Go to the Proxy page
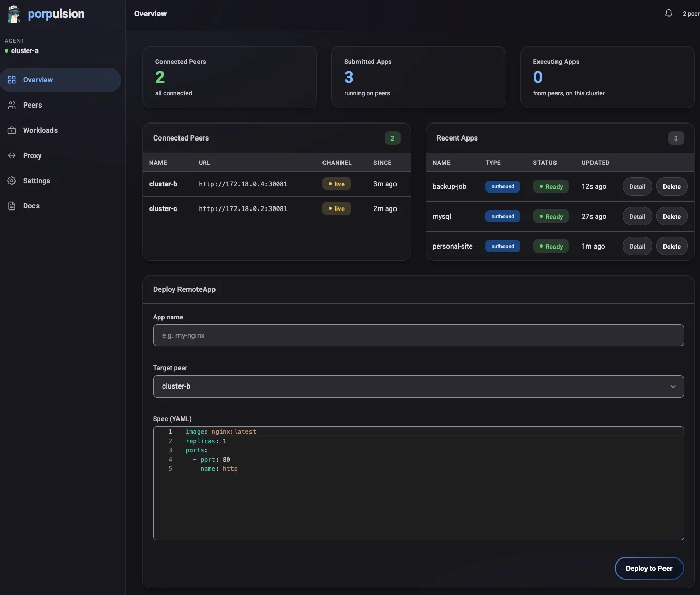The width and height of the screenshot is (700, 595). click(32, 155)
